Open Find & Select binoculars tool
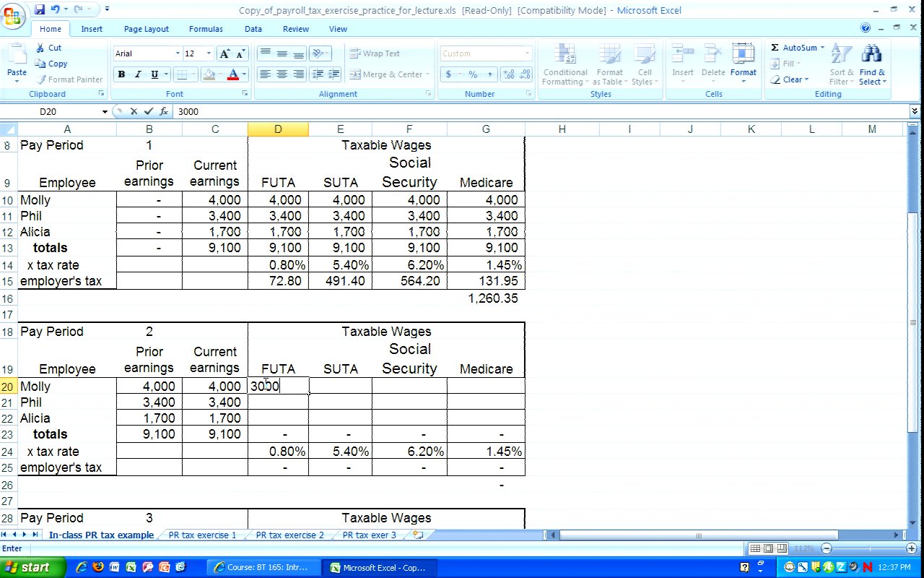Viewport: 924px width, 578px height. [x=872, y=65]
